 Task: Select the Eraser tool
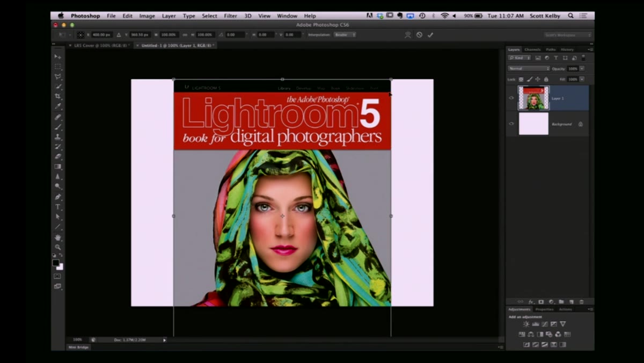click(57, 157)
